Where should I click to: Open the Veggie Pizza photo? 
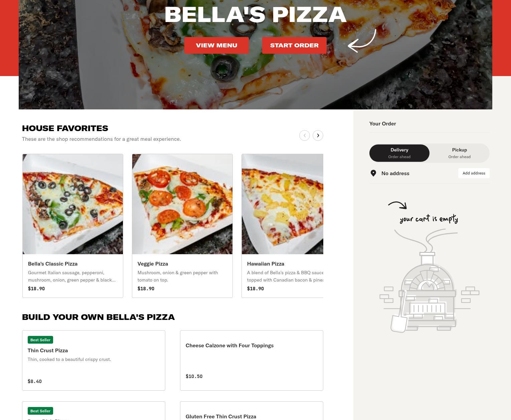[x=182, y=204]
